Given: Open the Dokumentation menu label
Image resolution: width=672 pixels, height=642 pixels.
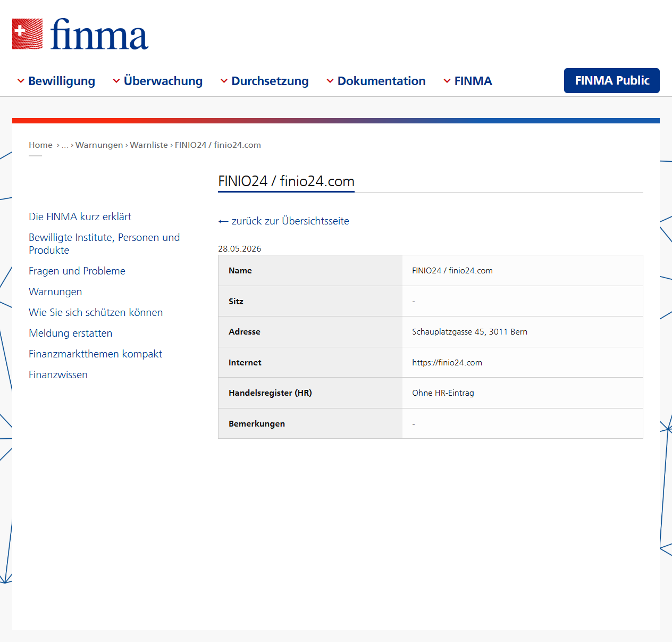Looking at the screenshot, I should pos(382,81).
